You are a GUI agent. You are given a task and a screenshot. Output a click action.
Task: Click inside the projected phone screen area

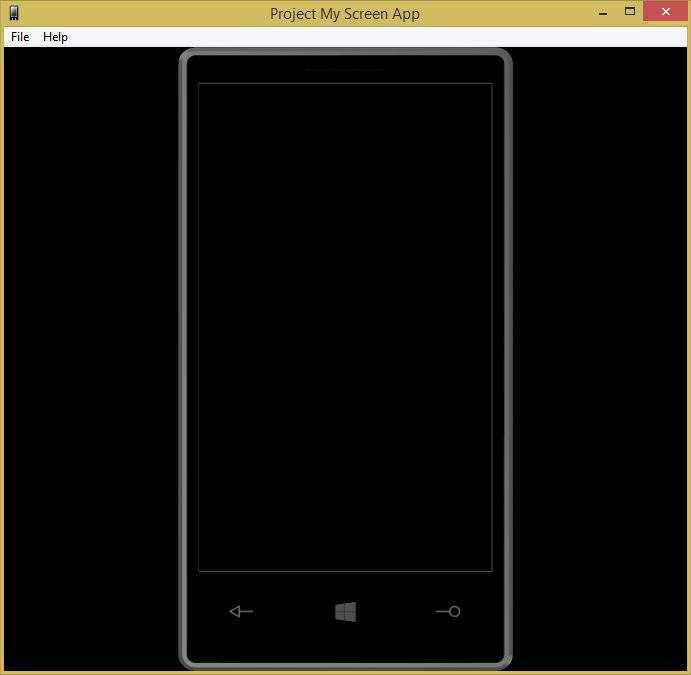345,327
